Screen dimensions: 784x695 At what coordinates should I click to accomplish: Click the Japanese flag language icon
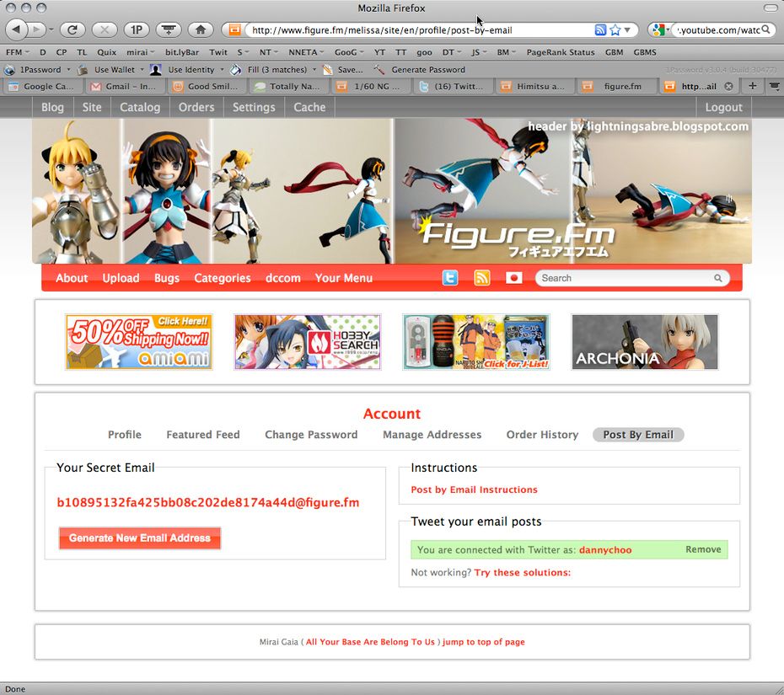513,278
